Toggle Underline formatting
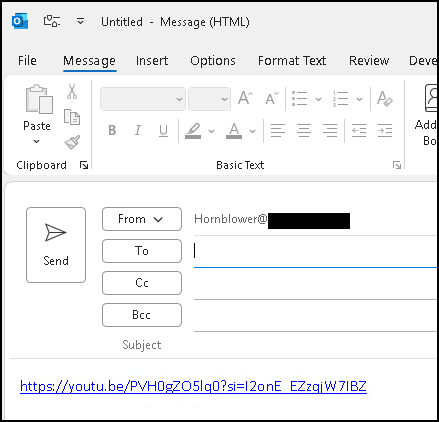 pyautogui.click(x=163, y=130)
